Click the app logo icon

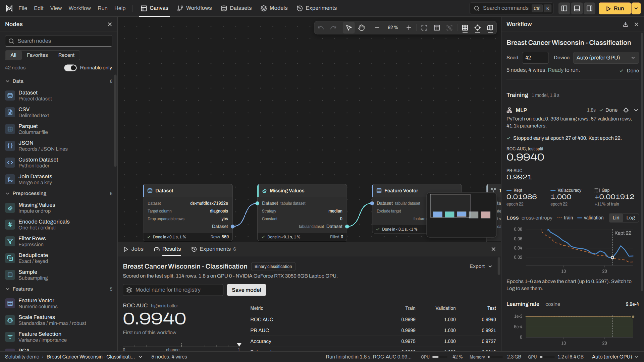(9, 8)
